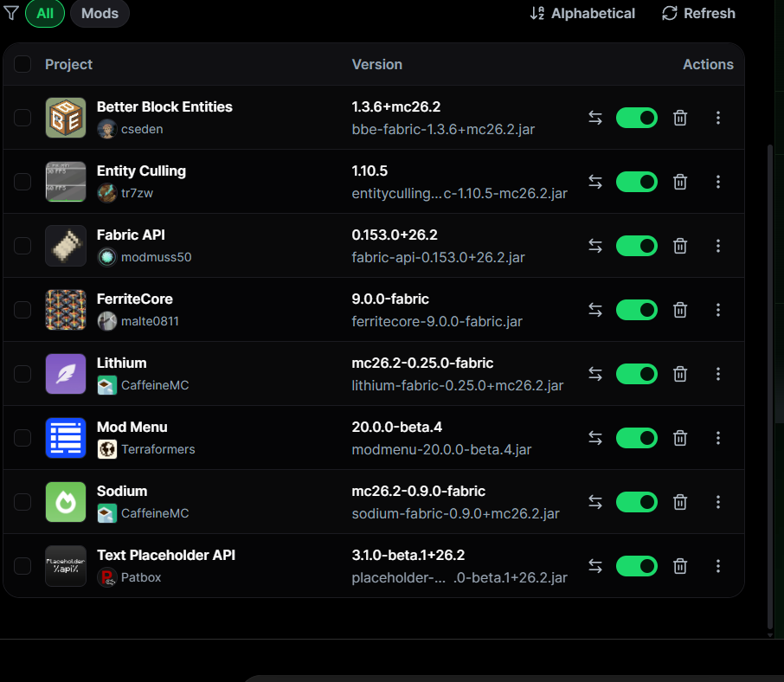Viewport: 784px width, 682px height.
Task: Delete Lithium with trash icon
Action: [680, 374]
